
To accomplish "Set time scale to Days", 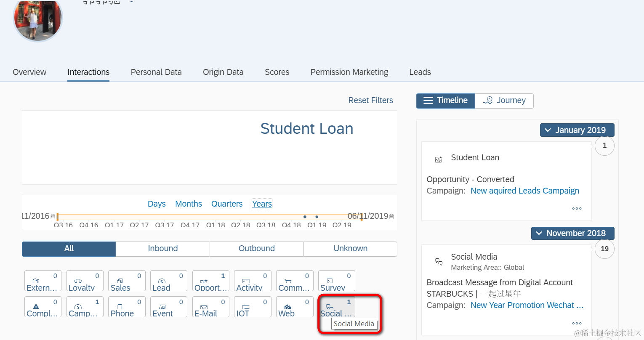I will point(157,204).
